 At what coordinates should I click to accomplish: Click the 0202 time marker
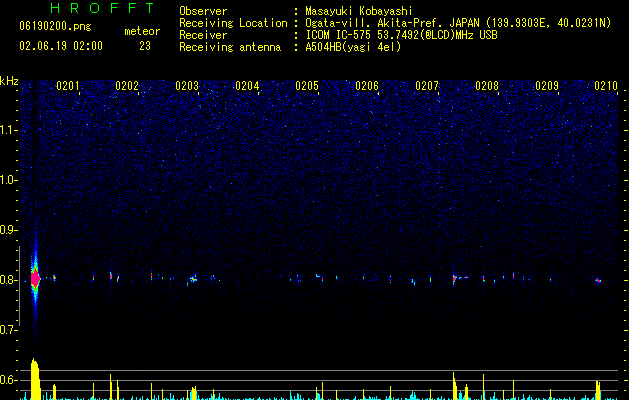(127, 85)
